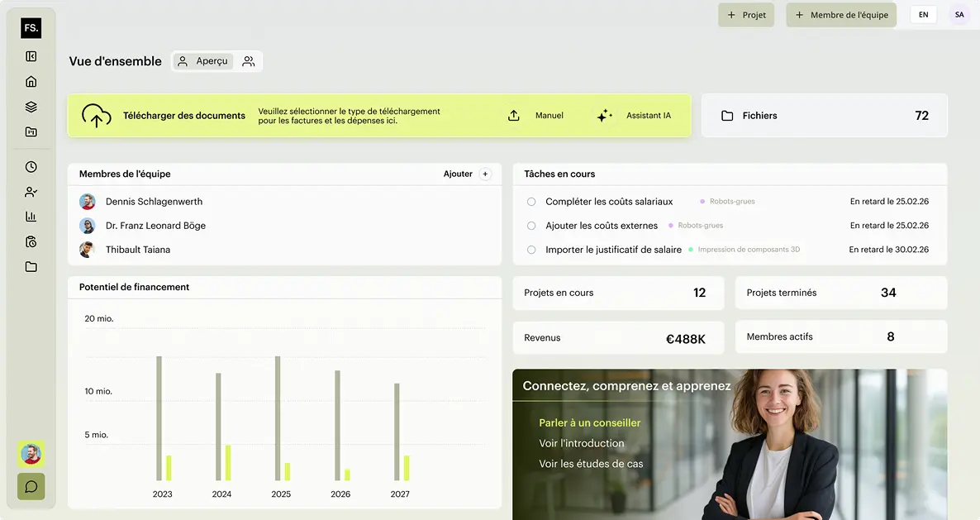Click the Tâches en cours heading

[x=559, y=174]
